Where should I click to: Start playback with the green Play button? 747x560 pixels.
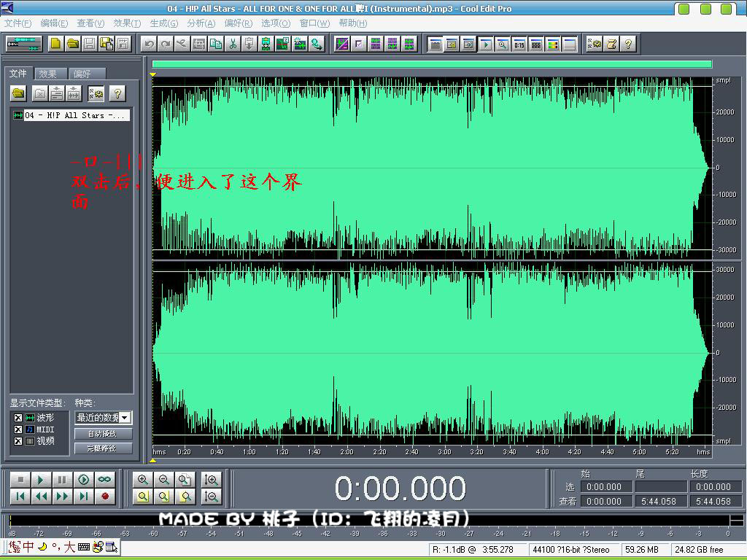pyautogui.click(x=41, y=480)
